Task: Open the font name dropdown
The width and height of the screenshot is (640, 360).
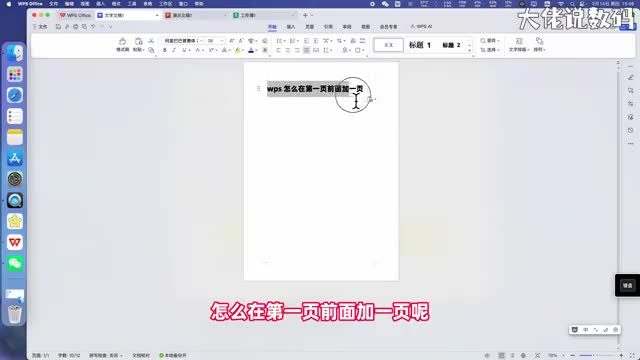Action: 201,41
